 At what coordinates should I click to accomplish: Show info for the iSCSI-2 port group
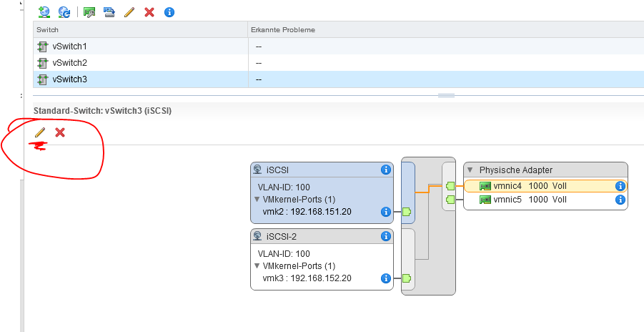386,236
